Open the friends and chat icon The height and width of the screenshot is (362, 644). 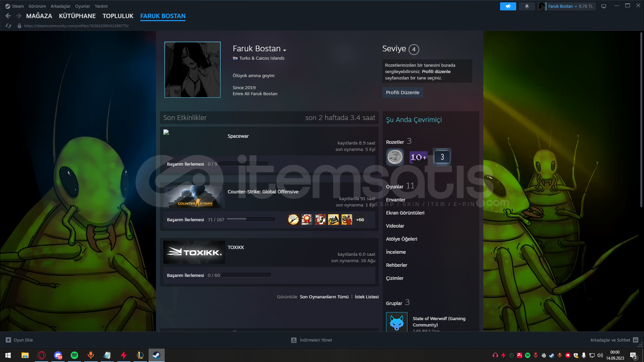tap(636, 340)
